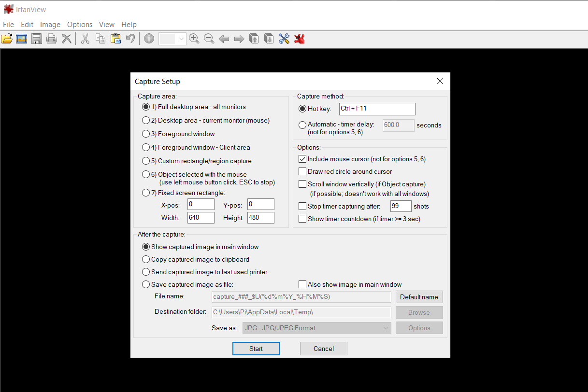Undo the last action via the arrow icon

coord(130,39)
